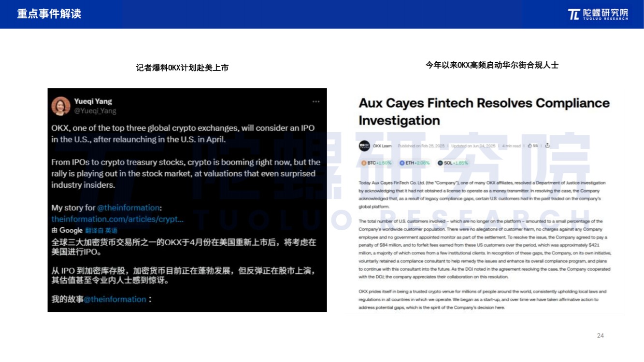The image size is (644, 362).
Task: Click the Chinese '我的故事' text
Action: click(67, 299)
